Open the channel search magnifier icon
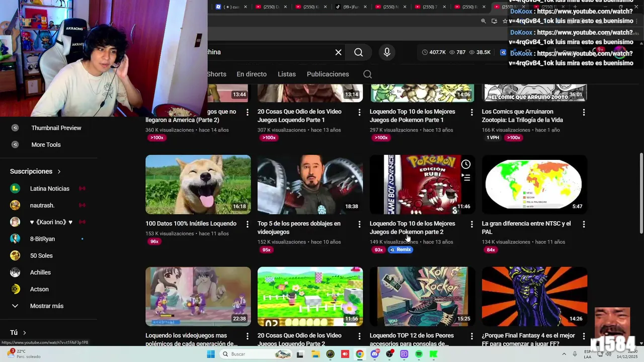This screenshot has height=362, width=644. tap(367, 74)
